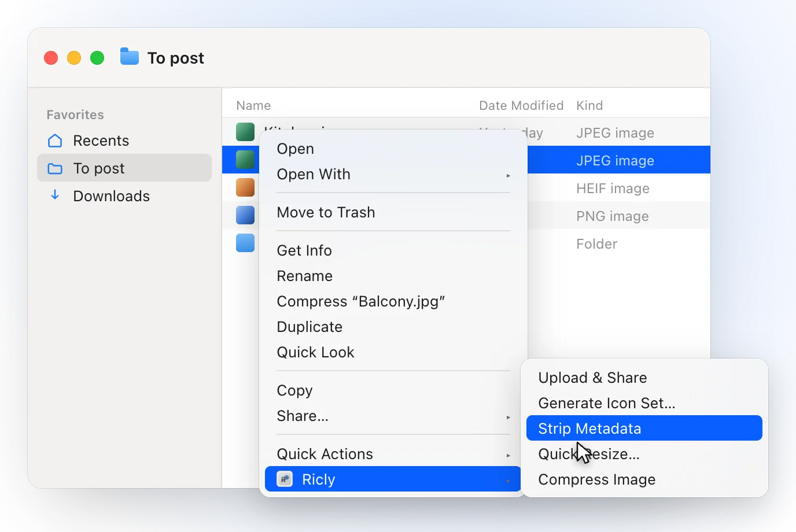796x532 pixels.
Task: Open Downloads via its arrow icon
Action: point(55,195)
